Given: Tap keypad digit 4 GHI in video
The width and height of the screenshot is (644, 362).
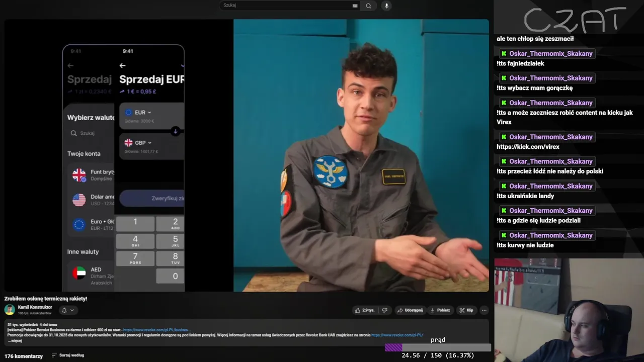Looking at the screenshot, I should 135,241.
